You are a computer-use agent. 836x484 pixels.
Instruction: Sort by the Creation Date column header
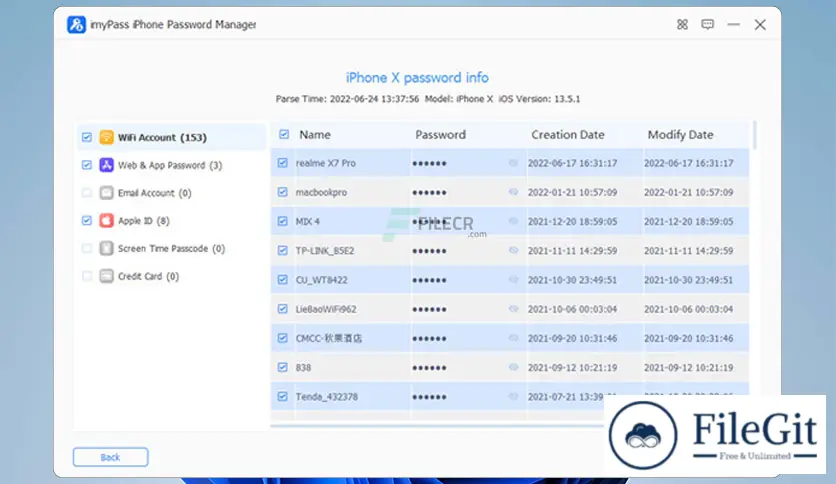pyautogui.click(x=568, y=135)
